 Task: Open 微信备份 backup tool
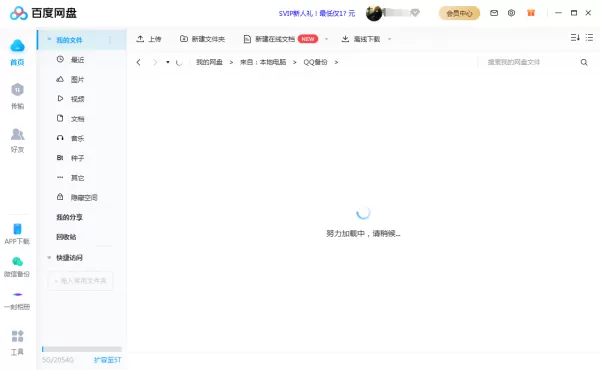(17, 267)
